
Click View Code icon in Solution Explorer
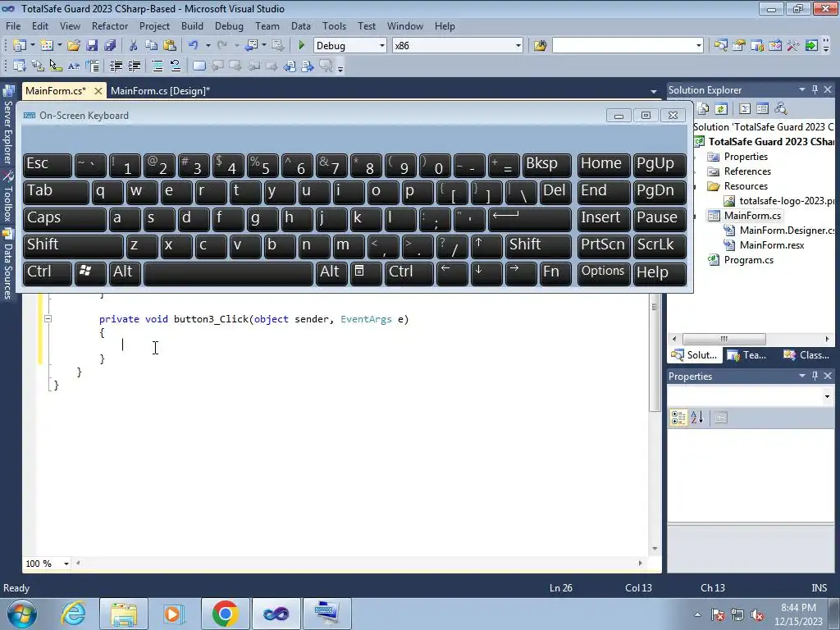coord(745,109)
